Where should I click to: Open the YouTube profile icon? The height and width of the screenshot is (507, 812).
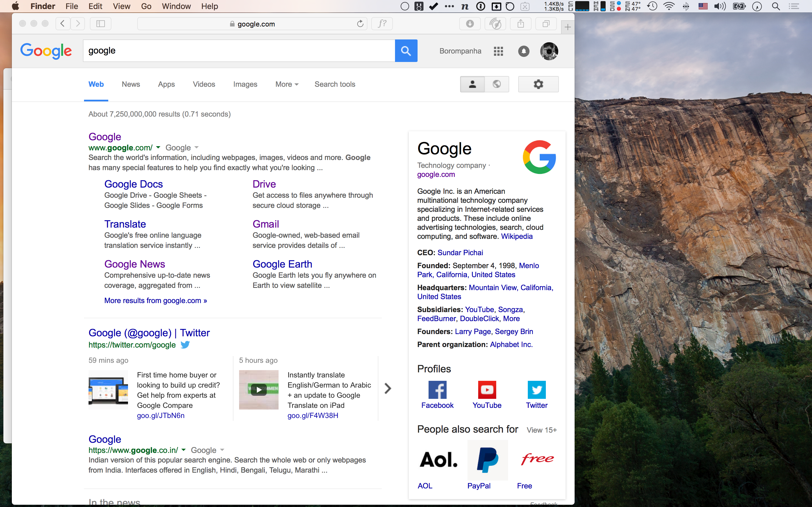click(487, 390)
